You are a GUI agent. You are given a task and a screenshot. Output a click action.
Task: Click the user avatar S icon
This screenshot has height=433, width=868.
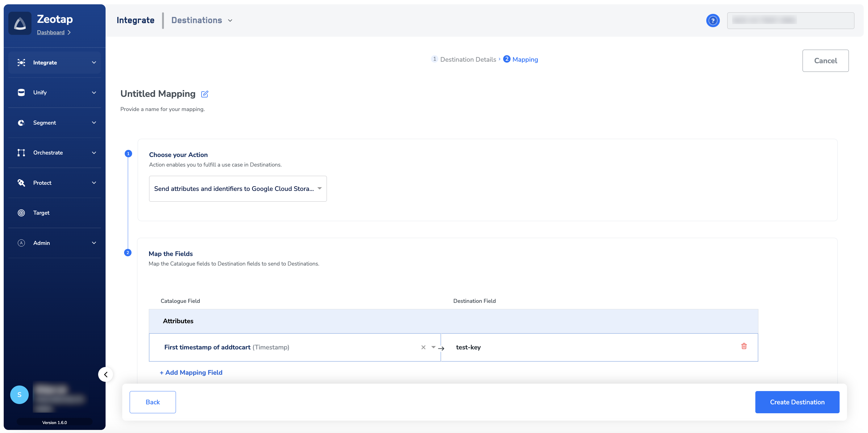coord(19,395)
